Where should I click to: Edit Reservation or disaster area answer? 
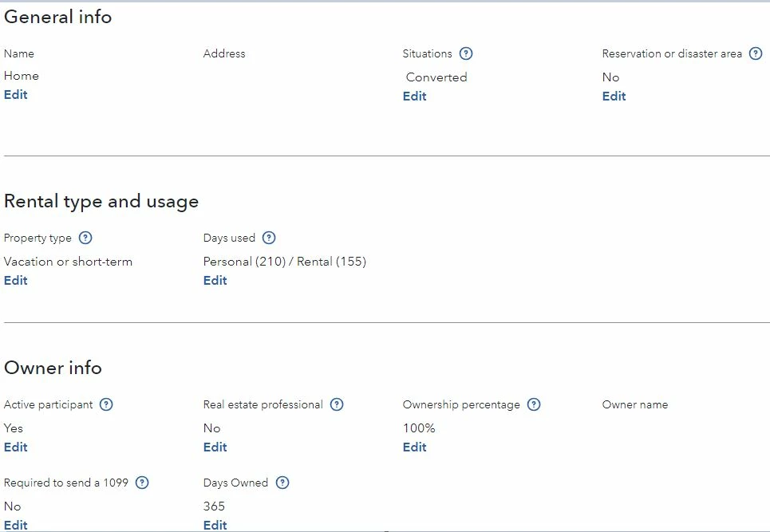click(x=614, y=97)
